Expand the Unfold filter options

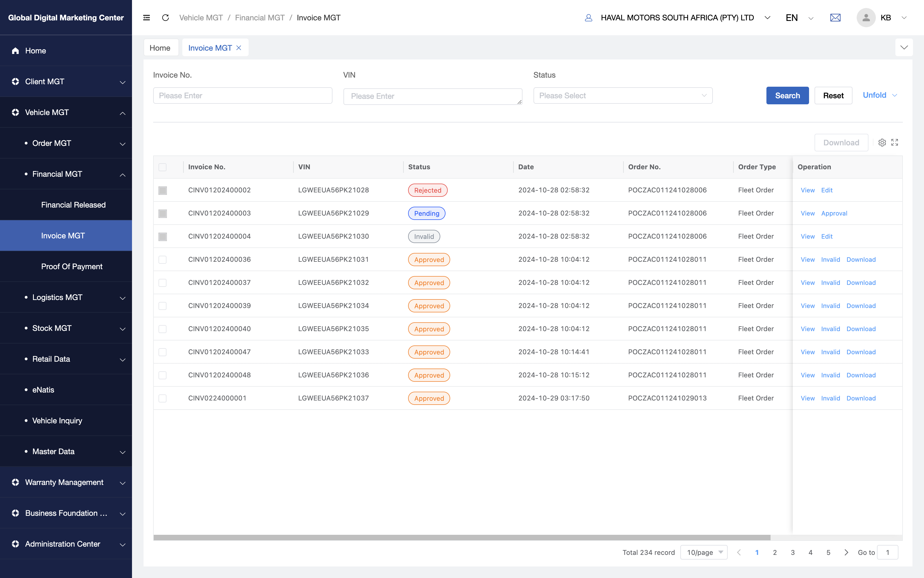coord(880,95)
